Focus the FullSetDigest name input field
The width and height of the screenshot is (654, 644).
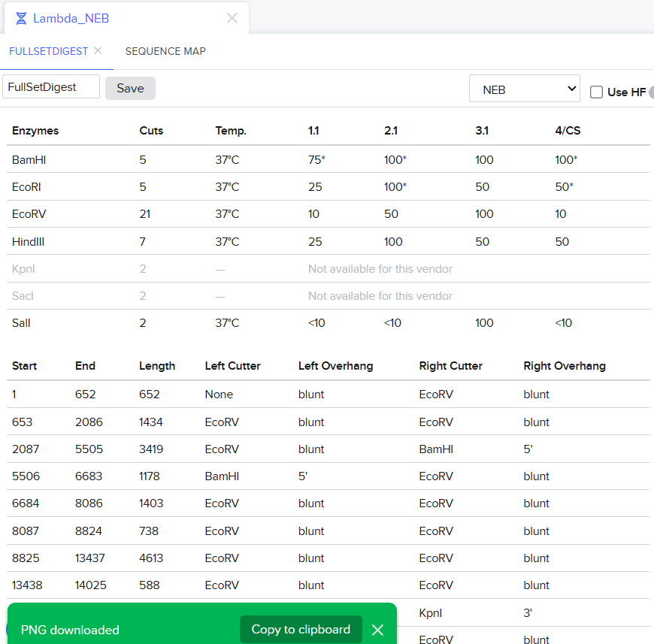point(51,86)
